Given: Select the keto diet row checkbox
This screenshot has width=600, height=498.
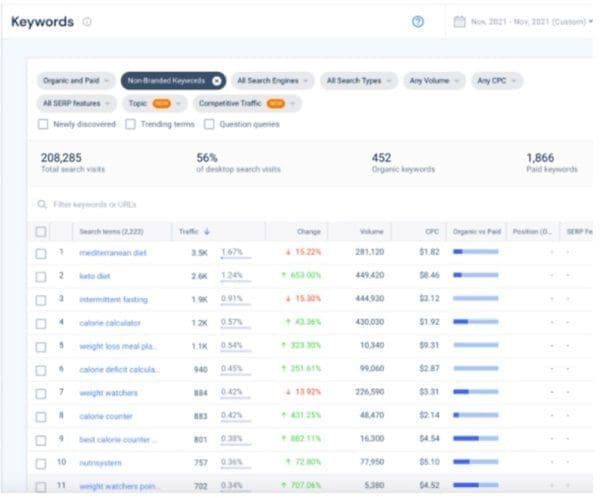Looking at the screenshot, I should [41, 275].
